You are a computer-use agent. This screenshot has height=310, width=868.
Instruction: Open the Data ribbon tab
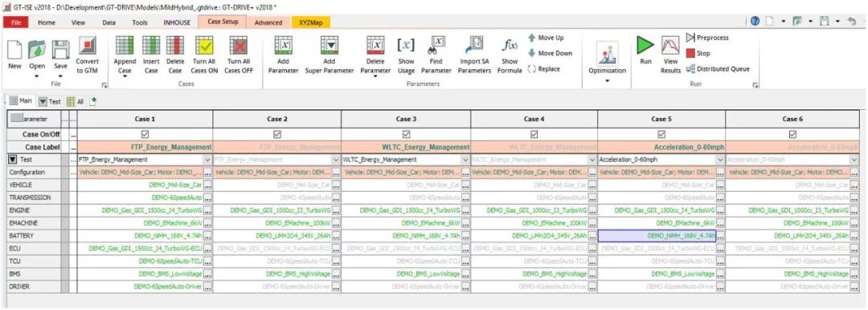click(109, 22)
